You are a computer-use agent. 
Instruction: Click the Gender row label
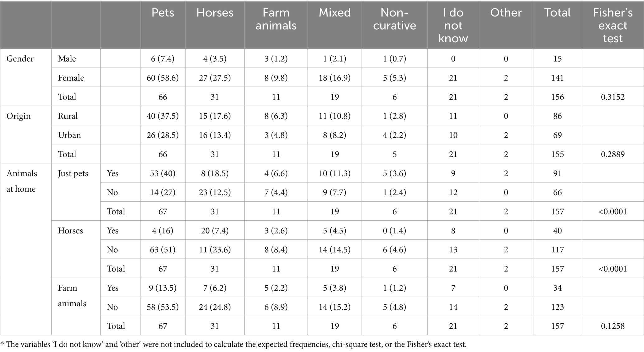point(20,59)
